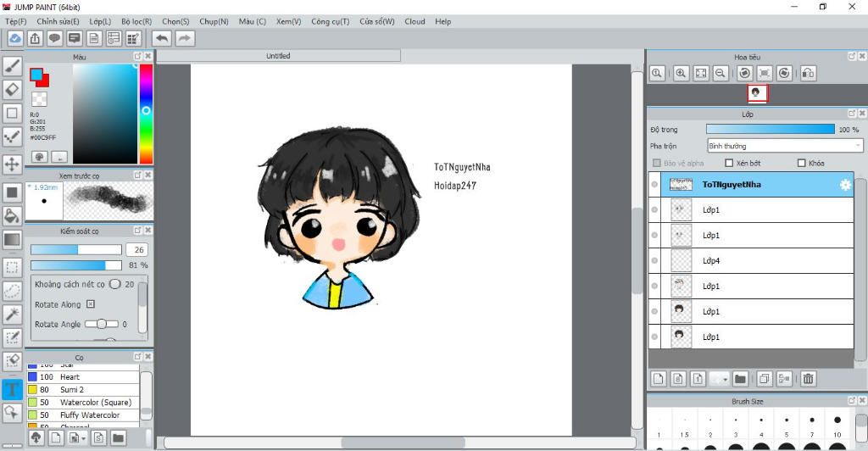Float the Lớp layers panel
The width and height of the screenshot is (868, 451).
[x=852, y=114]
